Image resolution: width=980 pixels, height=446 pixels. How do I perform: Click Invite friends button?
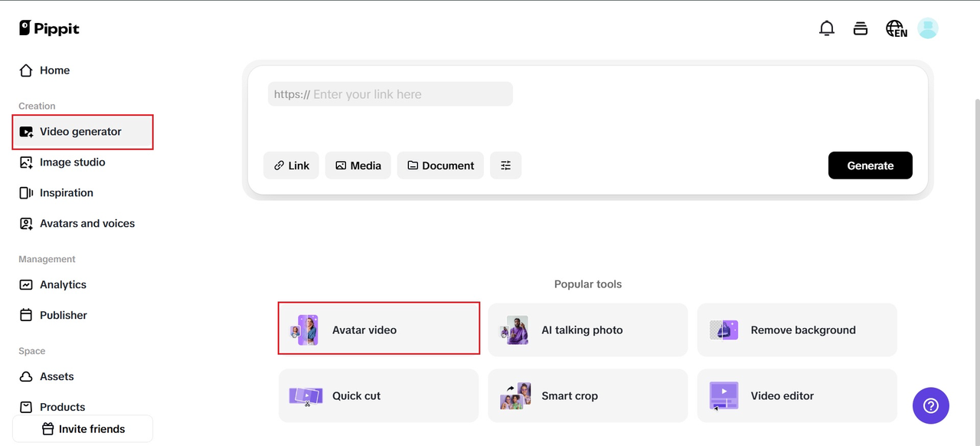coord(83,429)
